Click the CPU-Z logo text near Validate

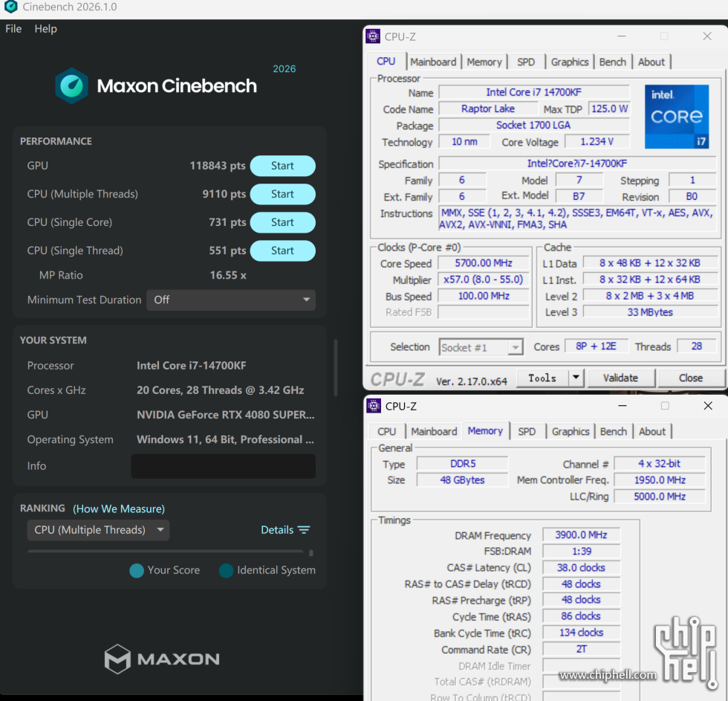[397, 378]
